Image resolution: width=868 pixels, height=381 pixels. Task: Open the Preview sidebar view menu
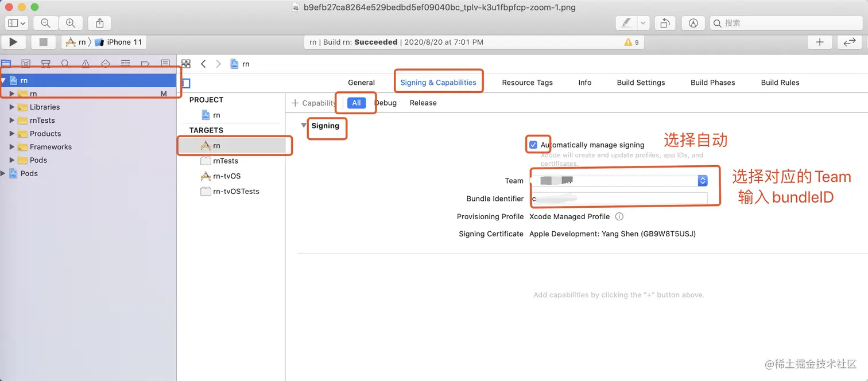click(17, 23)
